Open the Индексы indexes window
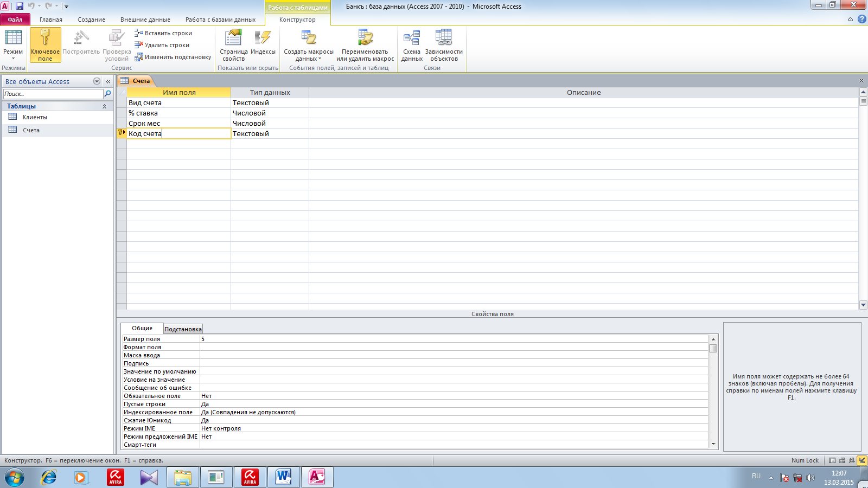This screenshot has height=488, width=868. (x=263, y=43)
